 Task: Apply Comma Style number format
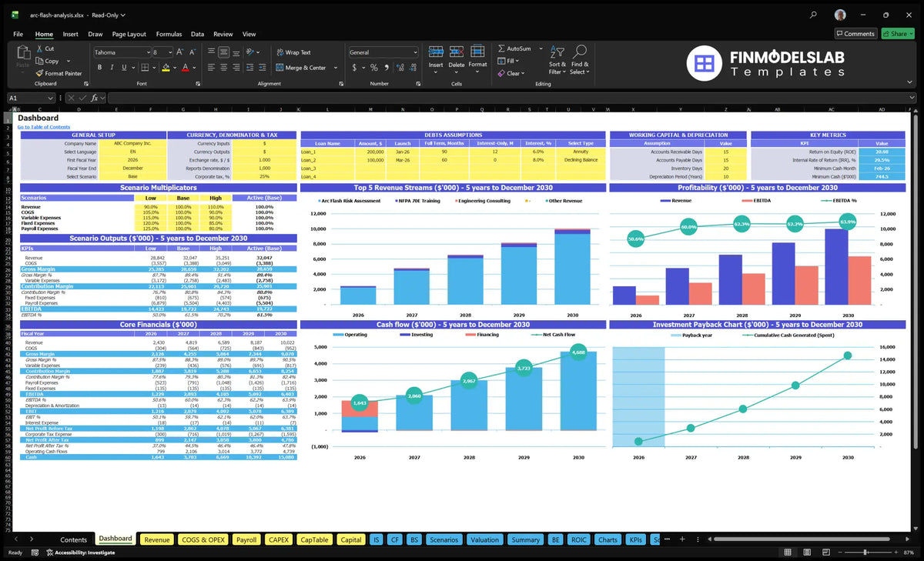pos(386,68)
